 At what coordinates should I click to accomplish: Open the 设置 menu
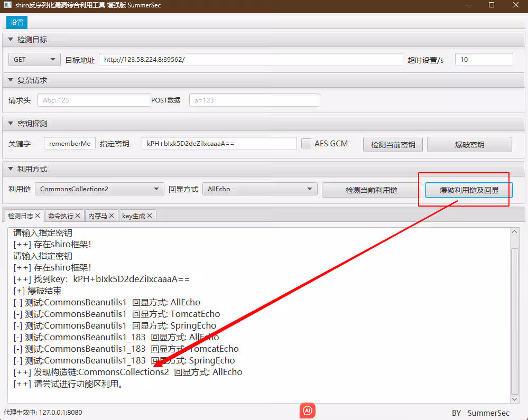pyautogui.click(x=17, y=23)
